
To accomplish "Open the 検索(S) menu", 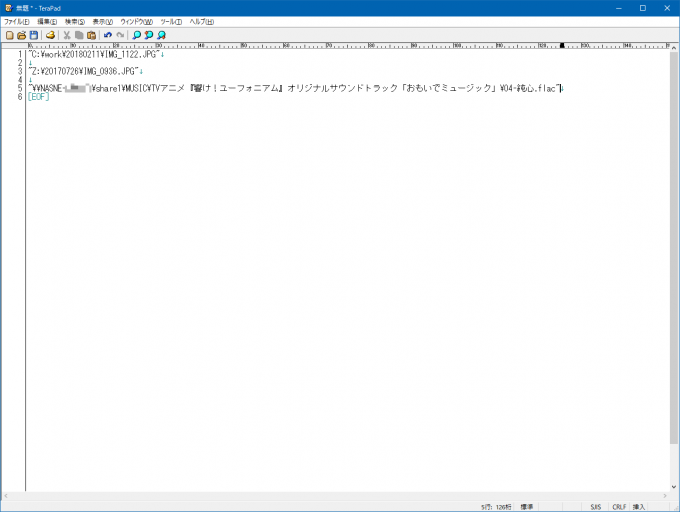I will (x=75, y=22).
